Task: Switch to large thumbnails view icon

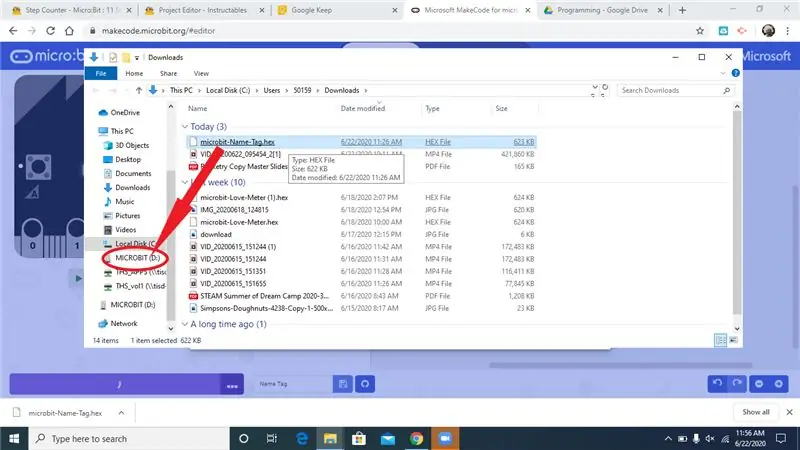Action: click(733, 340)
